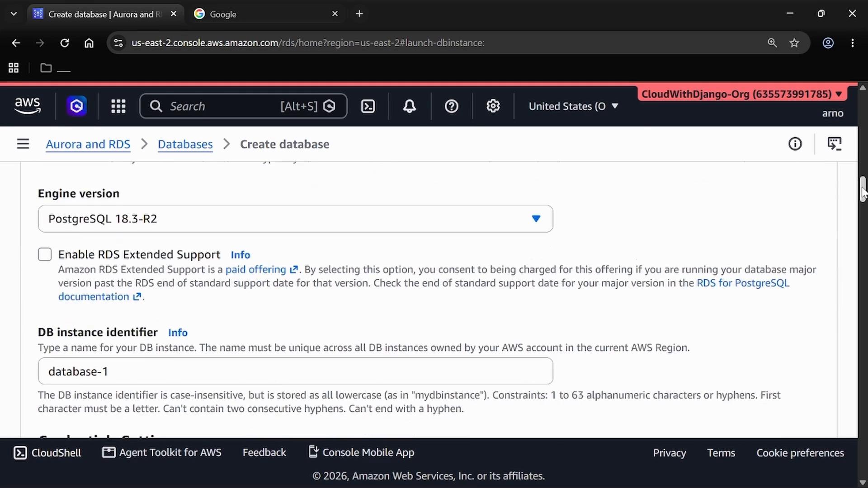Open the AWS services grid menu

pyautogui.click(x=118, y=106)
